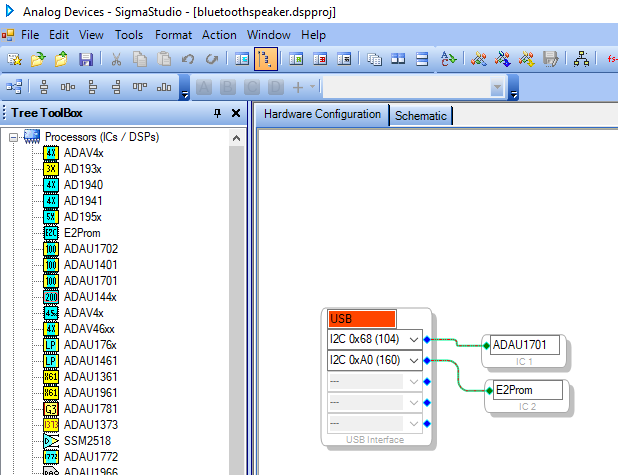Click the Link Compile Connect icon
The width and height of the screenshot is (618, 475).
tap(478, 59)
